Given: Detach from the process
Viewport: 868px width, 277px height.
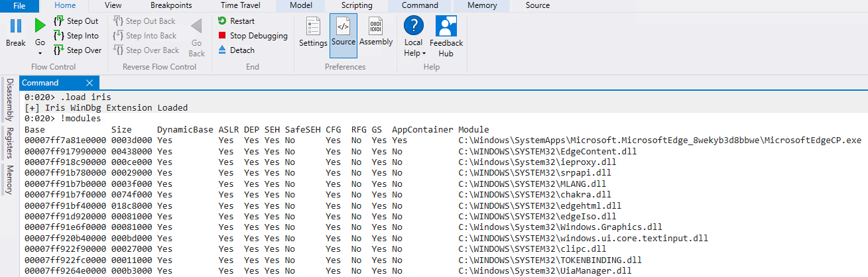Looking at the screenshot, I should [x=236, y=50].
